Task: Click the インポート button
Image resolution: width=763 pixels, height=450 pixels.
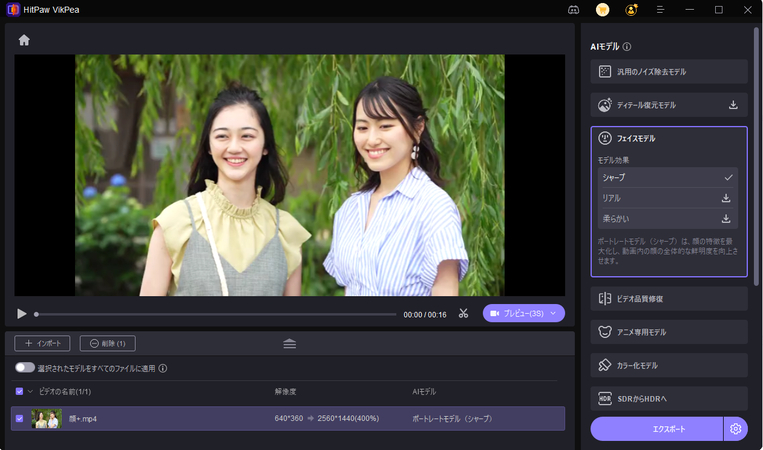Action: (42, 343)
